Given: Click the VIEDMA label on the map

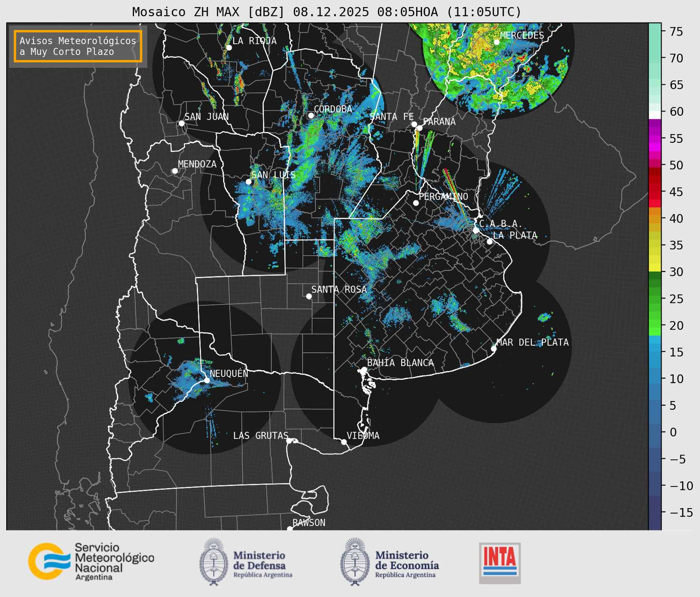Looking at the screenshot, I should pyautogui.click(x=363, y=436).
